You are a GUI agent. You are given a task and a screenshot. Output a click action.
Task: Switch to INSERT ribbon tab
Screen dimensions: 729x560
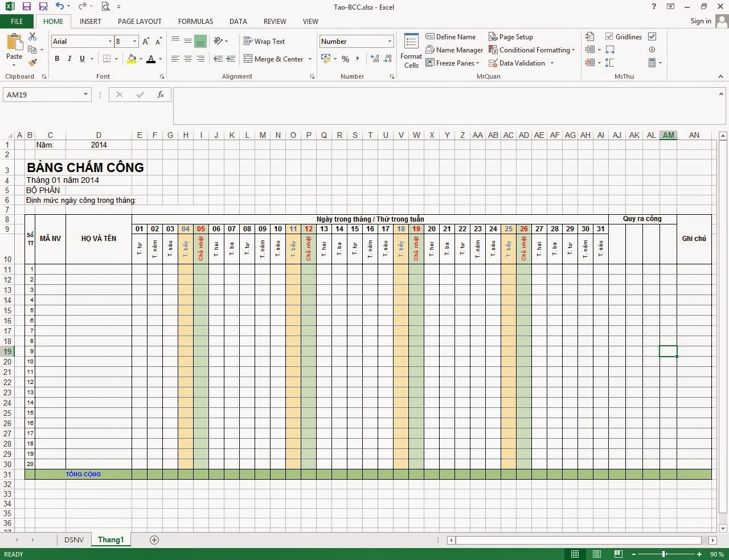[x=91, y=21]
